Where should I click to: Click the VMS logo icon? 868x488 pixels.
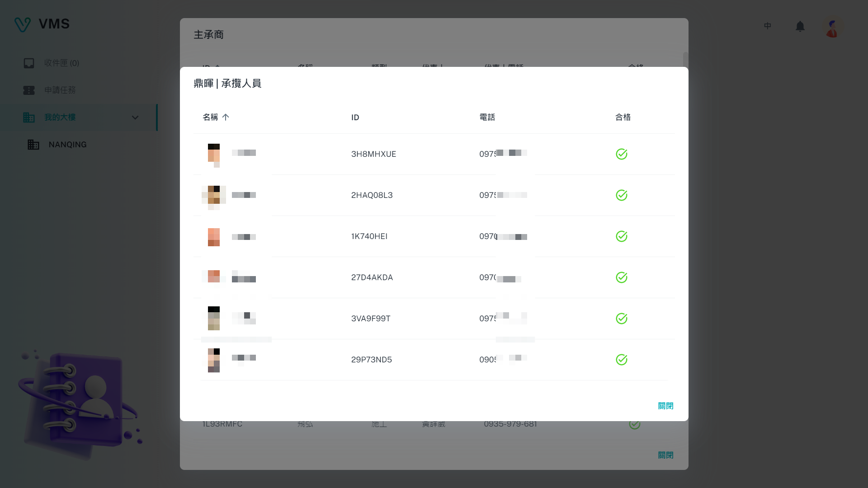[22, 24]
